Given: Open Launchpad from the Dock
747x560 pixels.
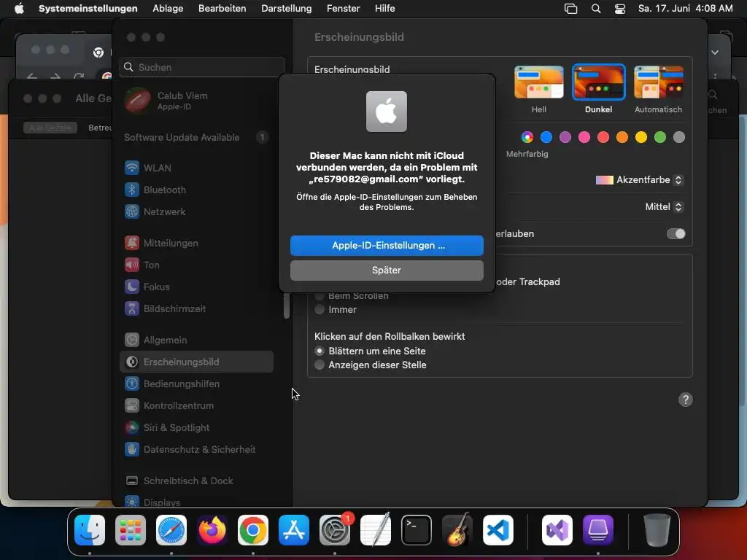Looking at the screenshot, I should tap(131, 530).
